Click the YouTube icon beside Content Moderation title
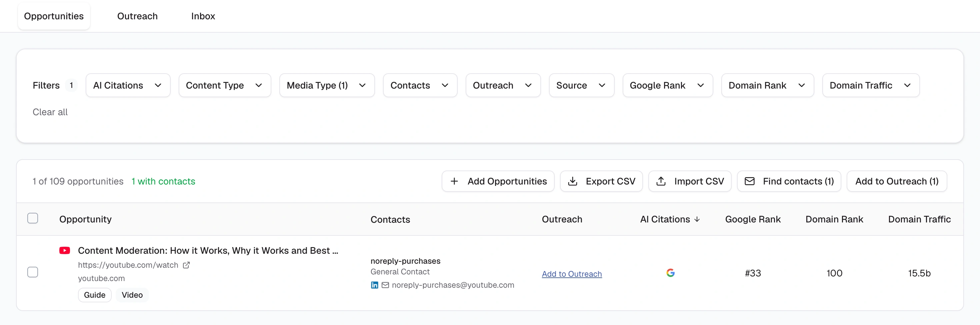Image resolution: width=980 pixels, height=325 pixels. [x=65, y=250]
